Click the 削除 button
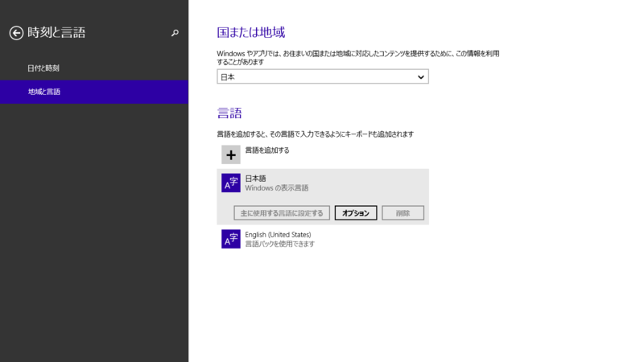 (x=403, y=213)
